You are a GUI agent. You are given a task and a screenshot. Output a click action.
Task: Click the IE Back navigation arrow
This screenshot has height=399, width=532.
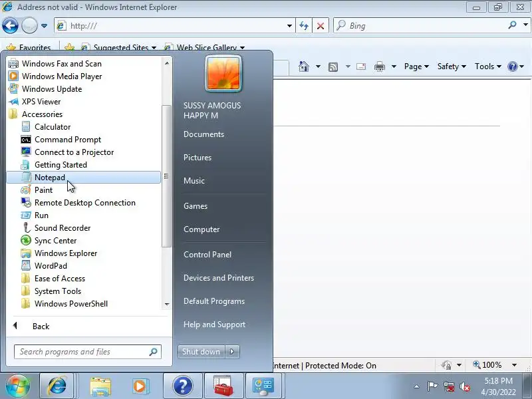(x=10, y=25)
